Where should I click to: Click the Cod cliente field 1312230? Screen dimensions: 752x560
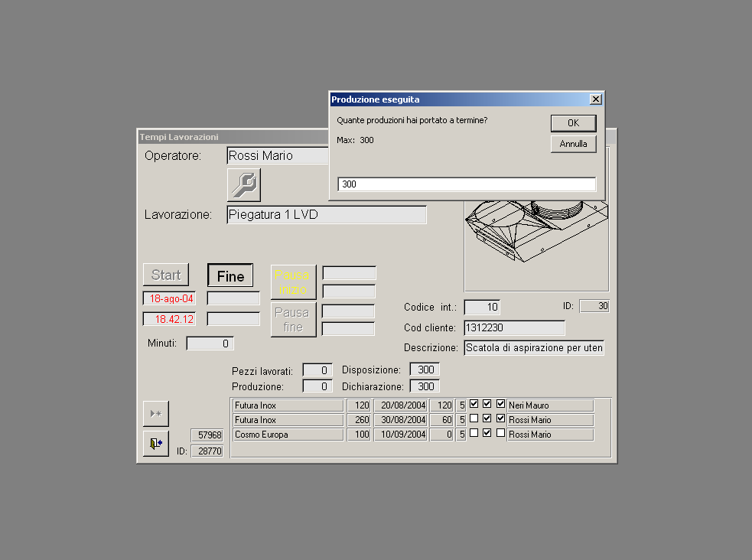515,327
